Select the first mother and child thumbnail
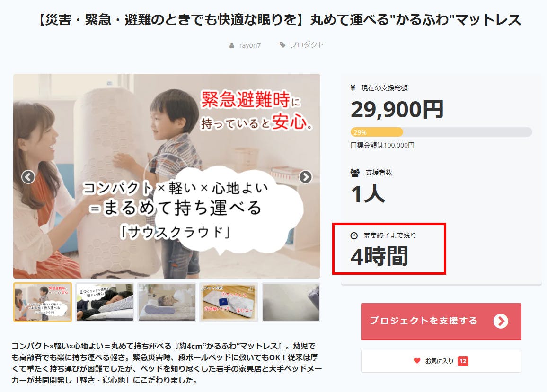The image size is (547, 392). pos(43,302)
